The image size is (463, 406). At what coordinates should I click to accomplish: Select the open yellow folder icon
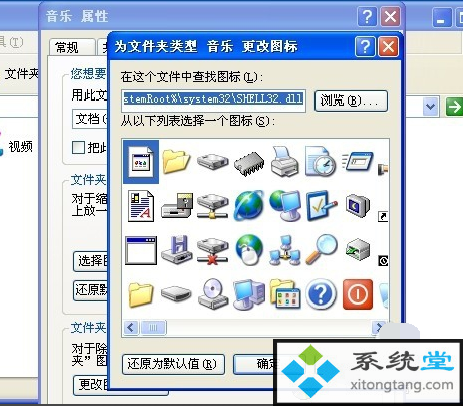[x=176, y=162]
